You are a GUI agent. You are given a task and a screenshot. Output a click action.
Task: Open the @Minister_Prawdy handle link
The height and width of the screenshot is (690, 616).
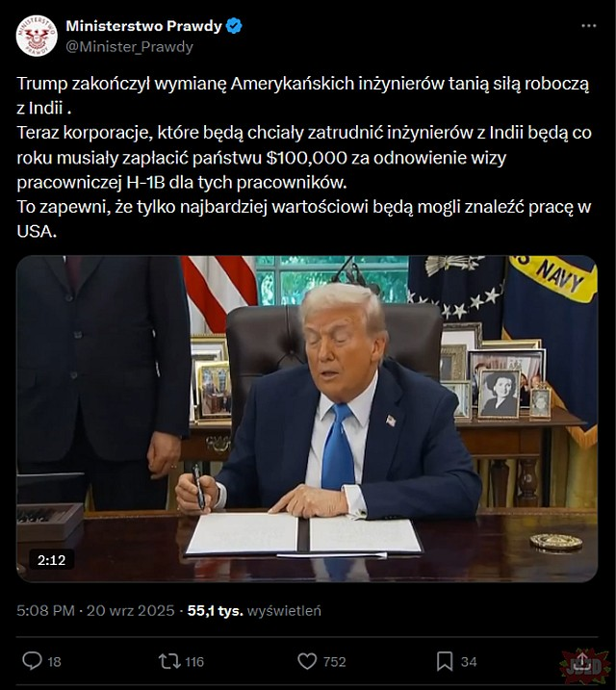click(x=129, y=46)
